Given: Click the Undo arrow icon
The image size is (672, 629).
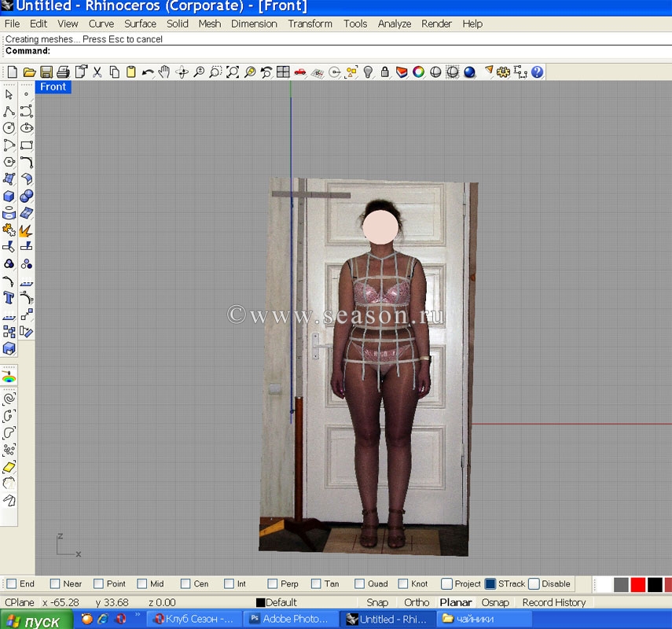Looking at the screenshot, I should pos(148,72).
